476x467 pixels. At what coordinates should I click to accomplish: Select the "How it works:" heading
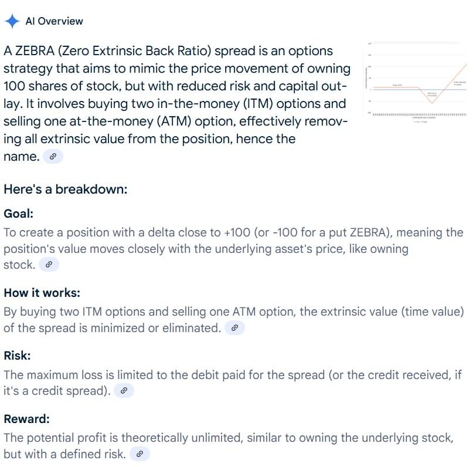point(42,293)
